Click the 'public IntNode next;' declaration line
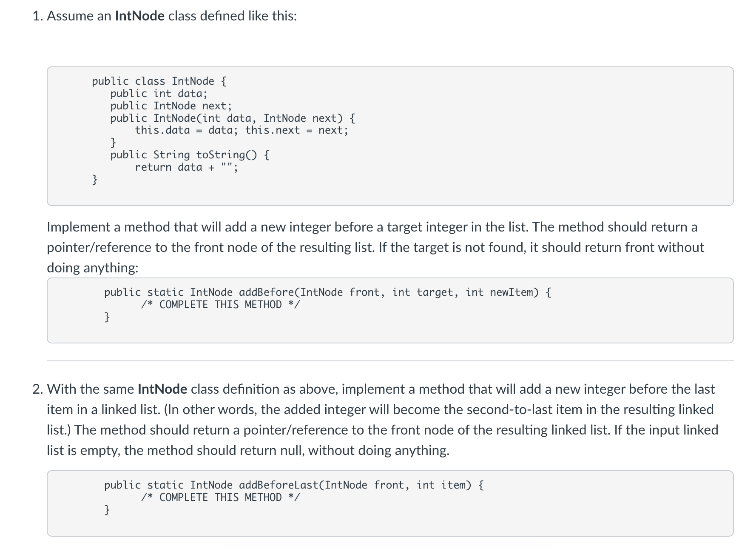The image size is (756, 549). 171,106
